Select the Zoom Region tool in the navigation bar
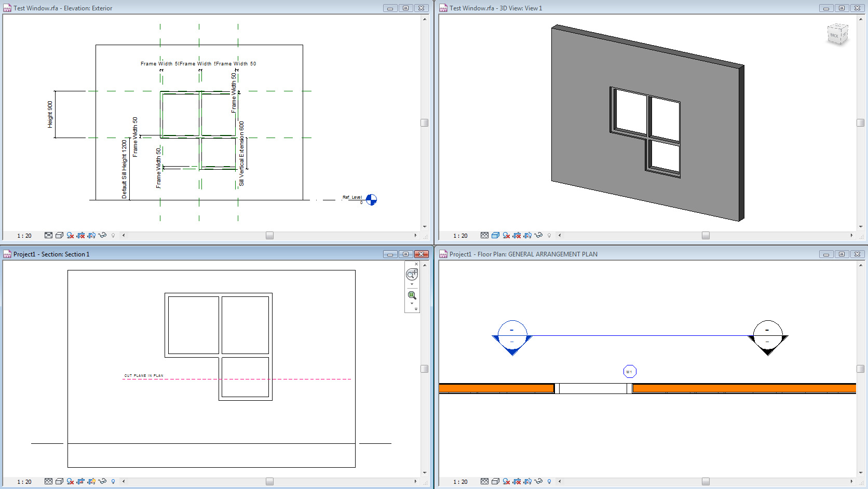Screen dimensions: 868x489 click(x=412, y=295)
